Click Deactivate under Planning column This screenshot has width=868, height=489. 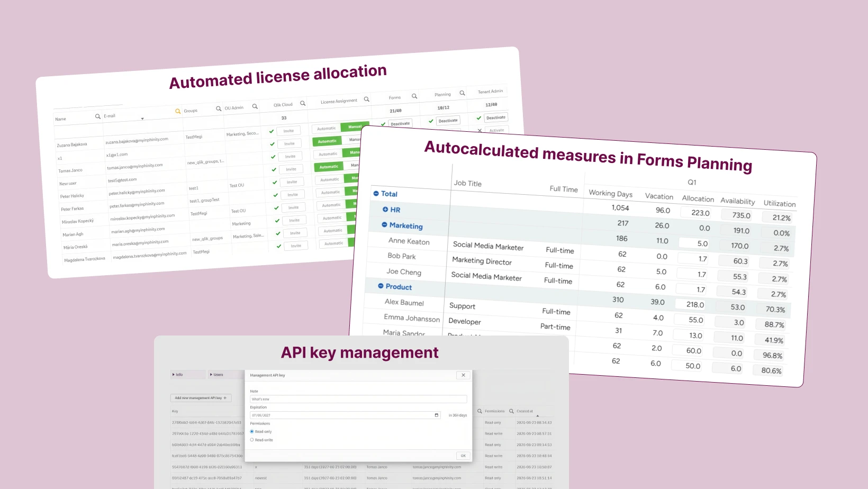point(448,121)
